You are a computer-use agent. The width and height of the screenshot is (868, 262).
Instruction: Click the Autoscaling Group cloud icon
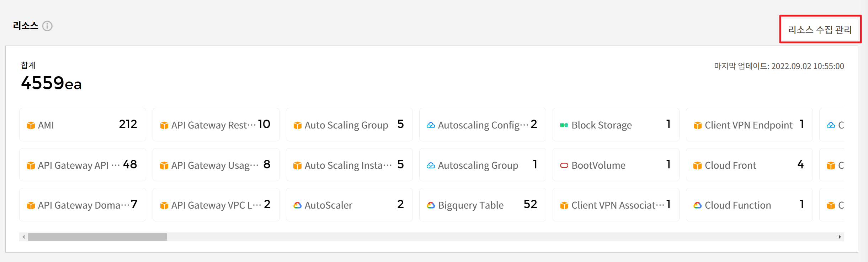[x=431, y=166]
